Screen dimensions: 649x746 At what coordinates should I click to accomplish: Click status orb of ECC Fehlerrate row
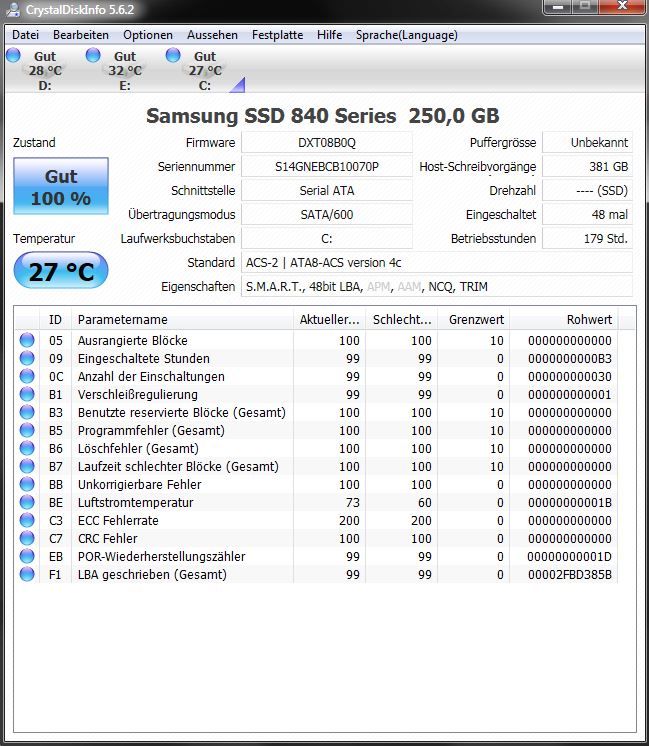27,520
